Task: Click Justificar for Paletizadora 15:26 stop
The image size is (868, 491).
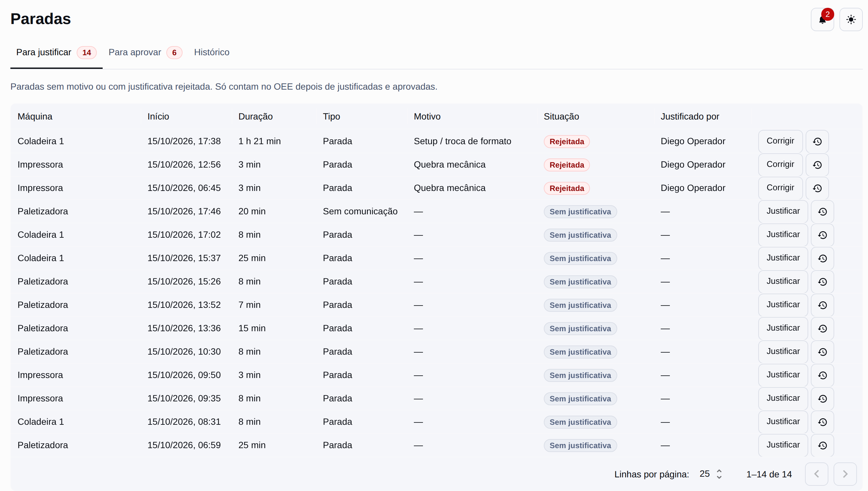Action: tap(783, 282)
